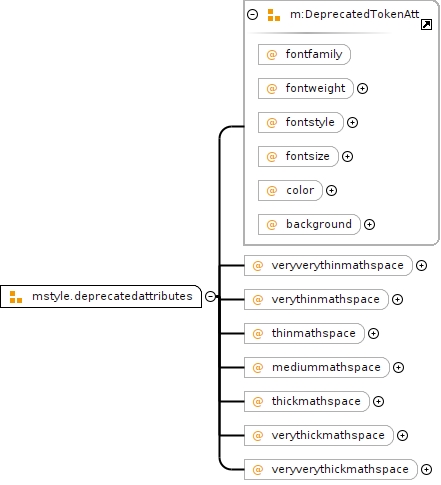Select the thickmathspace attribute node
441x485 pixels.
tap(307, 401)
